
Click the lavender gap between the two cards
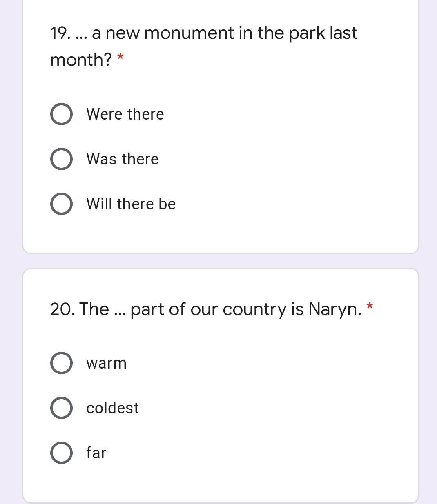[221, 261]
